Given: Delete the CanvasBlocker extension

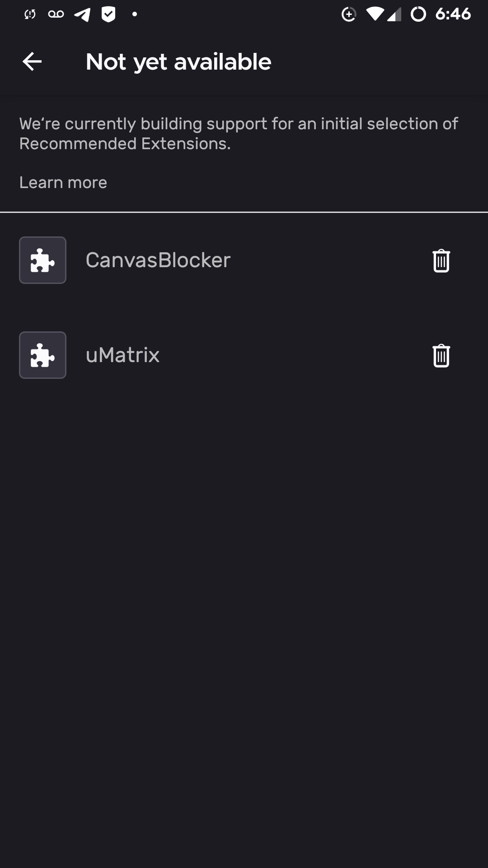Looking at the screenshot, I should pos(441,260).
